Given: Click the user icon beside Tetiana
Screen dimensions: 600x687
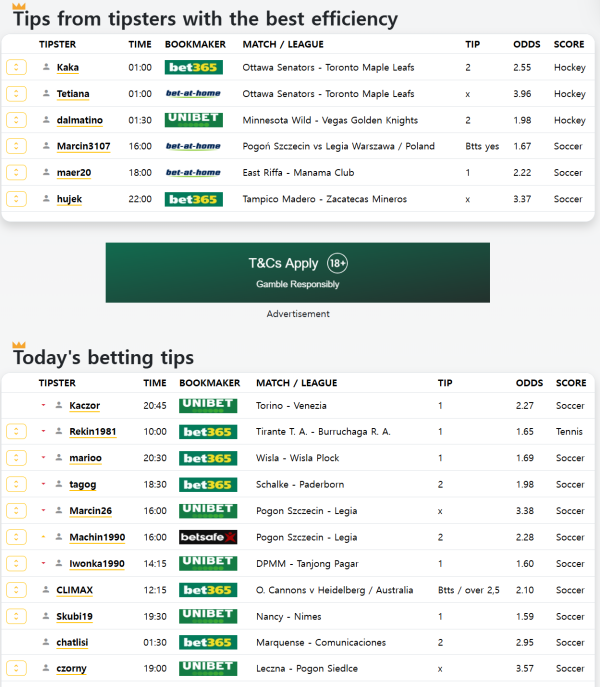Looking at the screenshot, I should (46, 94).
